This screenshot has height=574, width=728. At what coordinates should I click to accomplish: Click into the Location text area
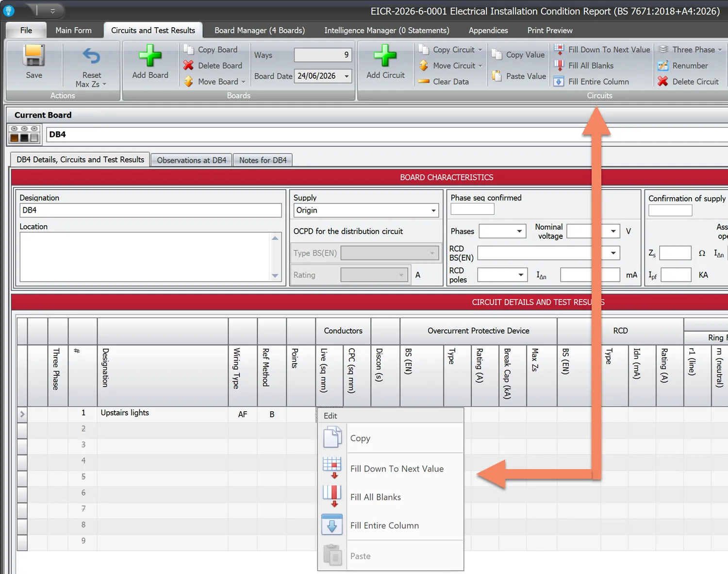(x=145, y=257)
